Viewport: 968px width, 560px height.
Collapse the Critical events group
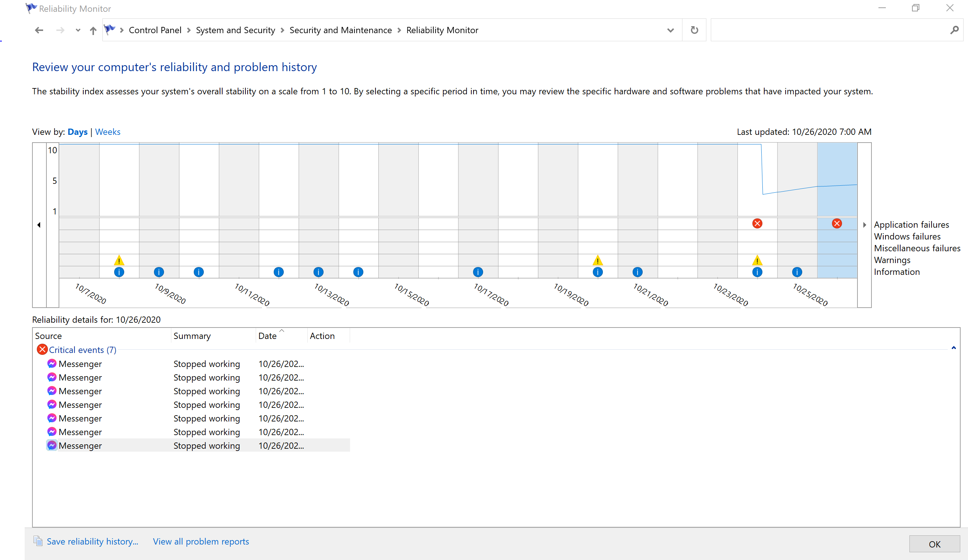coord(953,348)
